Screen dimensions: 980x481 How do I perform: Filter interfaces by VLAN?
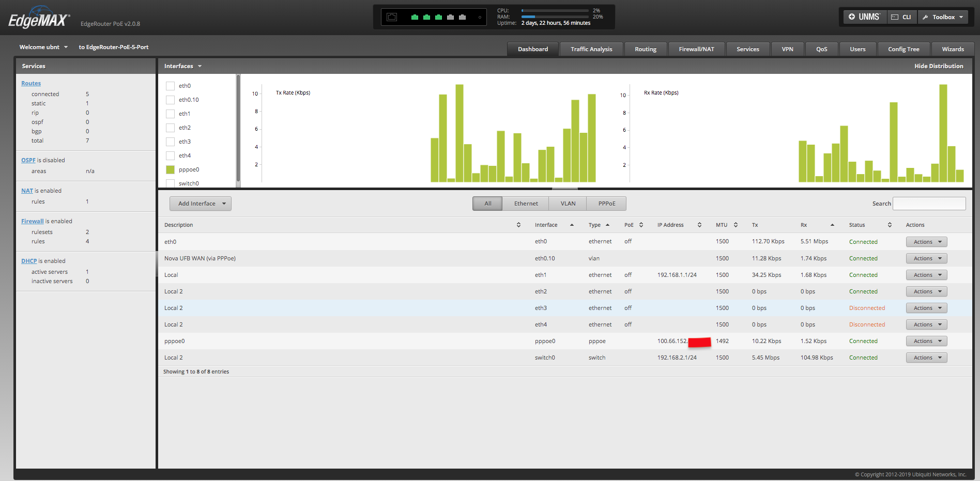tap(568, 204)
